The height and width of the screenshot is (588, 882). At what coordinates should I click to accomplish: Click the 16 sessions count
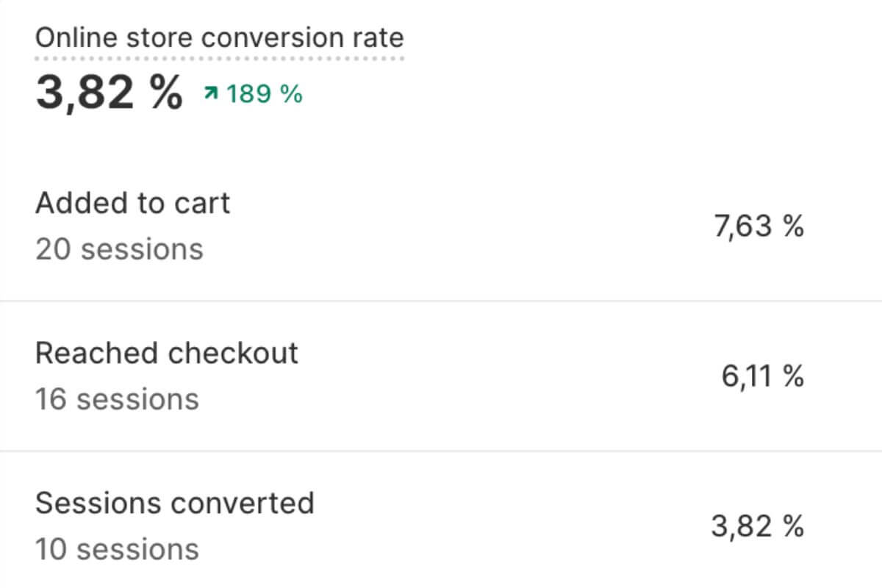click(117, 400)
